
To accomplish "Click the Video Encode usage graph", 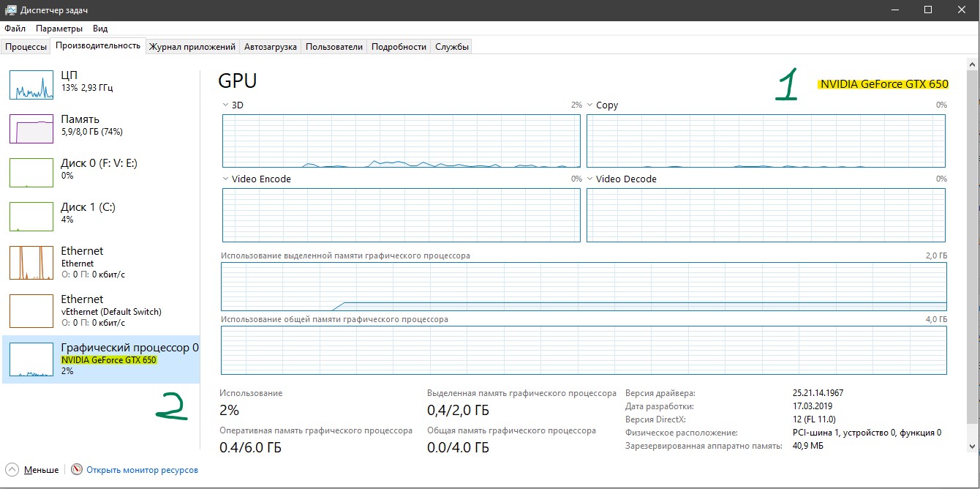I will pos(401,214).
